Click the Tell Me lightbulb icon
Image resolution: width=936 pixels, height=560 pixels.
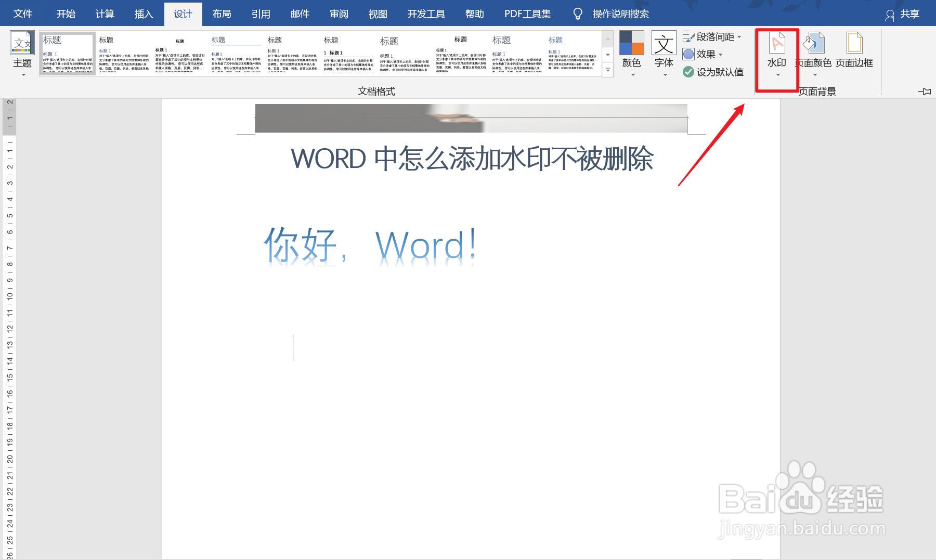point(577,14)
